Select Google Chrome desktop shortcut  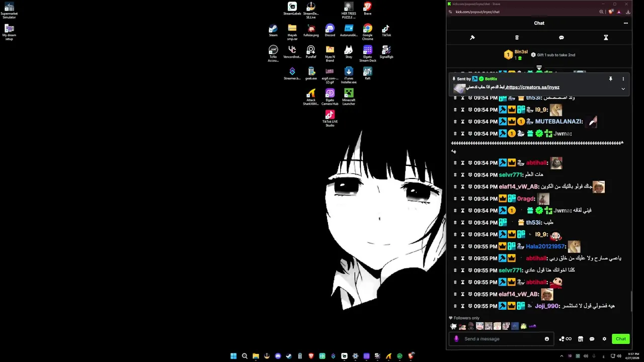point(367,32)
